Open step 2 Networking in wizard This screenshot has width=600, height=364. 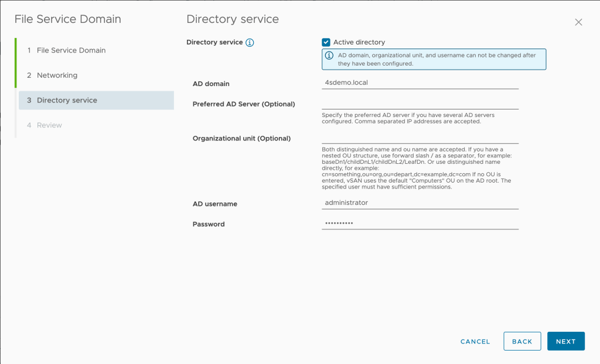click(x=57, y=75)
